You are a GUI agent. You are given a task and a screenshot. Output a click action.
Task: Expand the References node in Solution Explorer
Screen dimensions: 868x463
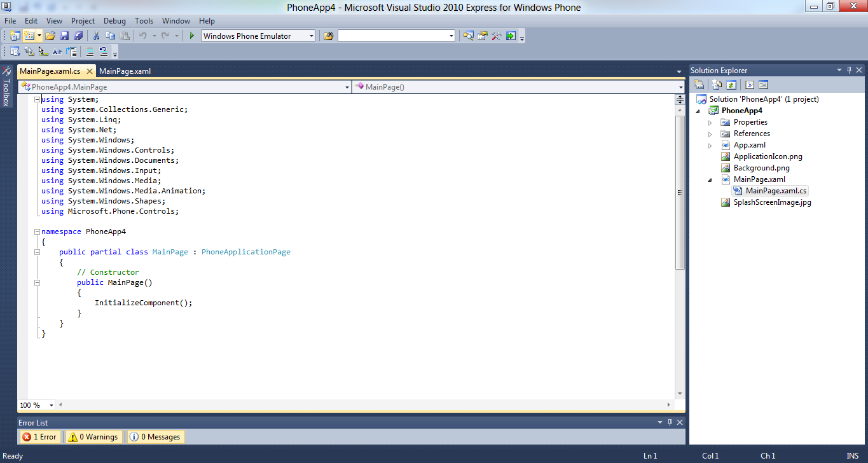pyautogui.click(x=710, y=134)
